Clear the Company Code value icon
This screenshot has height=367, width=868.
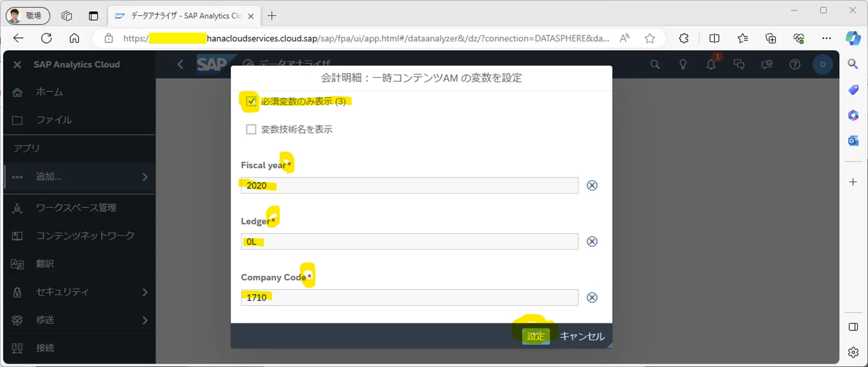pyautogui.click(x=592, y=297)
